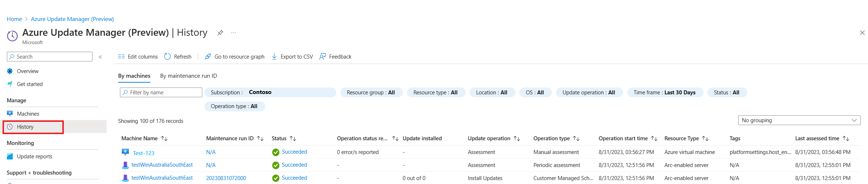Open the Test-123 machine link
This screenshot has height=184, width=868.
(x=144, y=153)
